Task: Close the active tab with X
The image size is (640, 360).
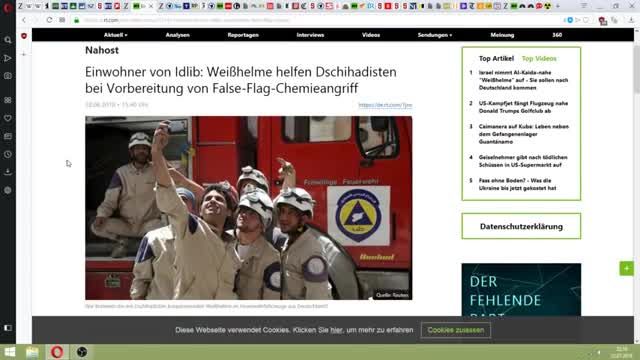Action: (151, 6)
